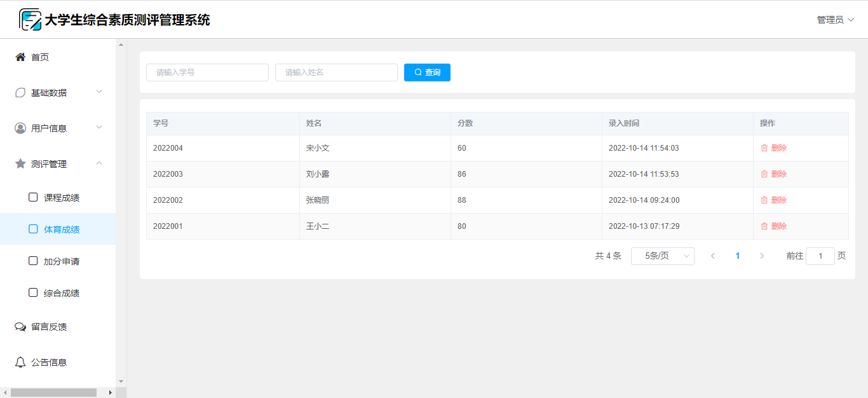The width and height of the screenshot is (868, 398).
Task: Click trash icon in 宋小文's row
Action: click(764, 148)
